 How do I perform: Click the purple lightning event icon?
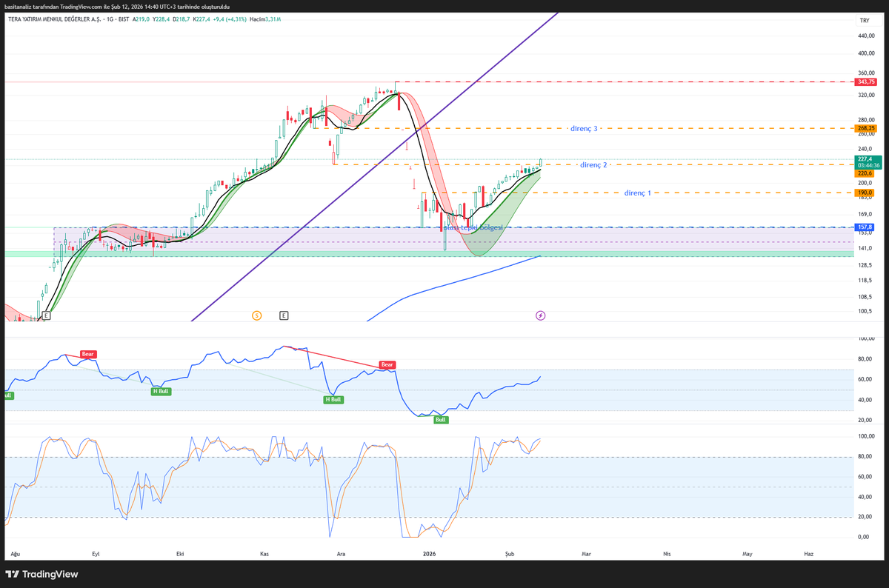click(541, 315)
